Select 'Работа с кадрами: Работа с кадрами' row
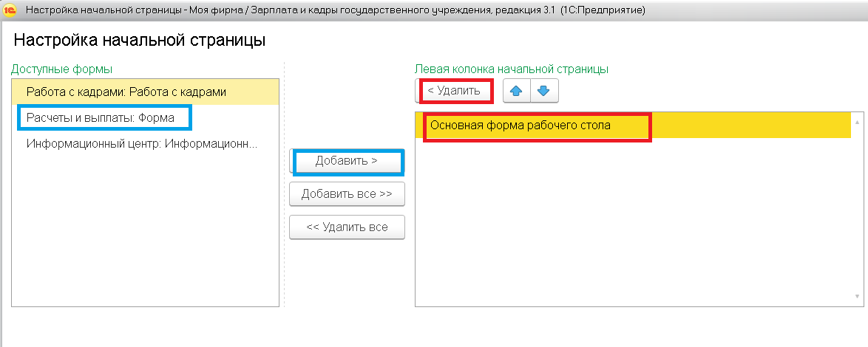This screenshot has width=868, height=347. [x=145, y=92]
